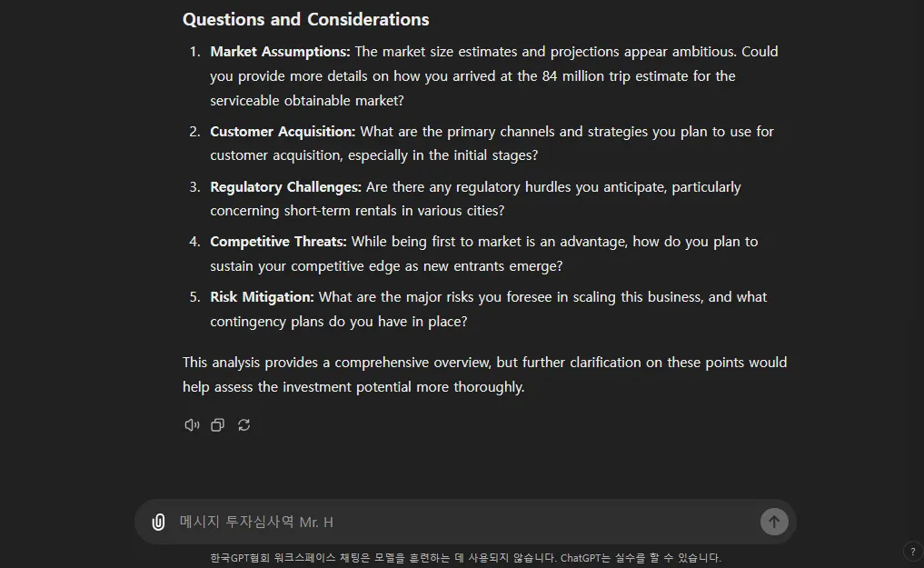Regenerate the response with the refresh icon
The image size is (924, 568).
(244, 425)
